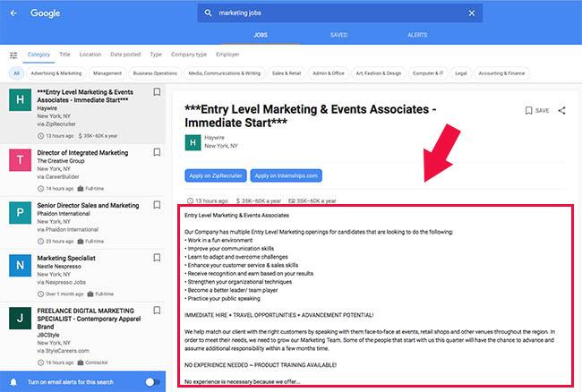Select the Location filter tab
The image size is (582, 392).
tap(90, 55)
